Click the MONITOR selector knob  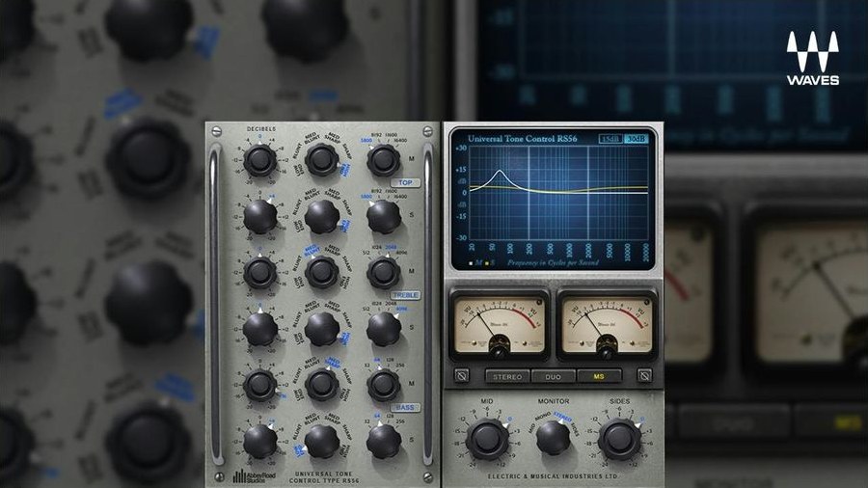553,438
